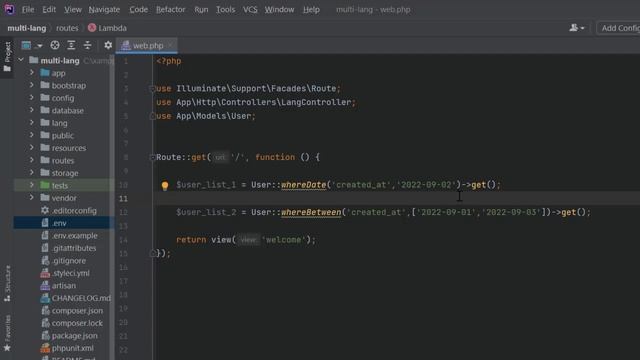Expand the routes folder
The height and width of the screenshot is (360, 640).
pyautogui.click(x=31, y=160)
